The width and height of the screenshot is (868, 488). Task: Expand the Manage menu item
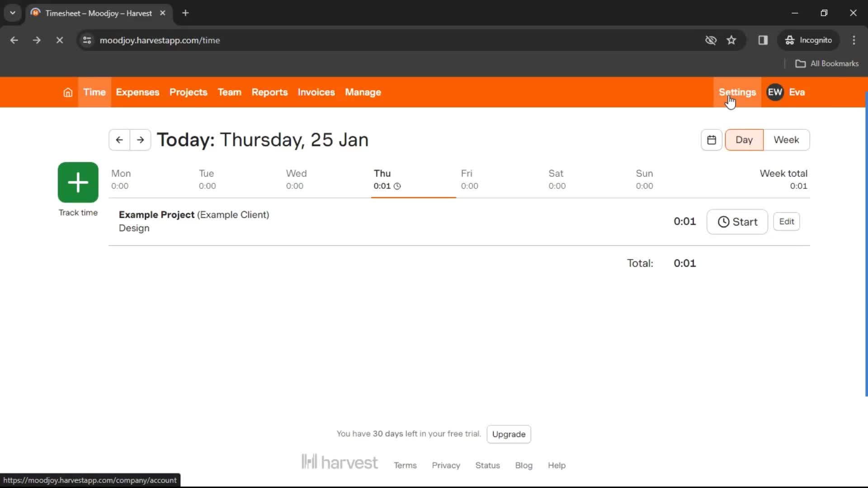point(363,92)
